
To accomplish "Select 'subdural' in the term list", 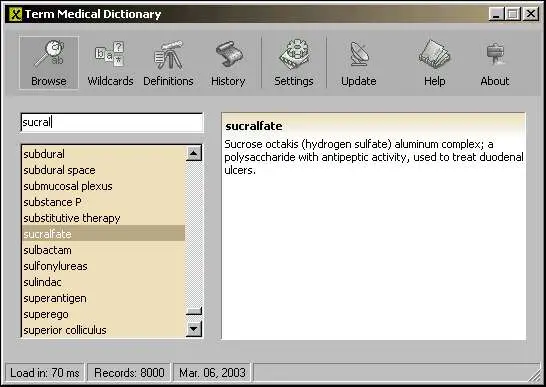I will 103,154.
